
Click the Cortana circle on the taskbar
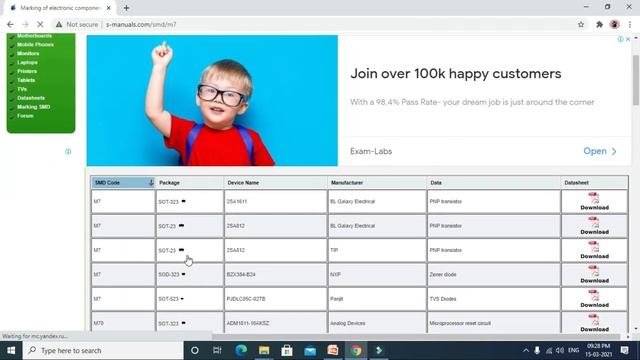pyautogui.click(x=195, y=350)
